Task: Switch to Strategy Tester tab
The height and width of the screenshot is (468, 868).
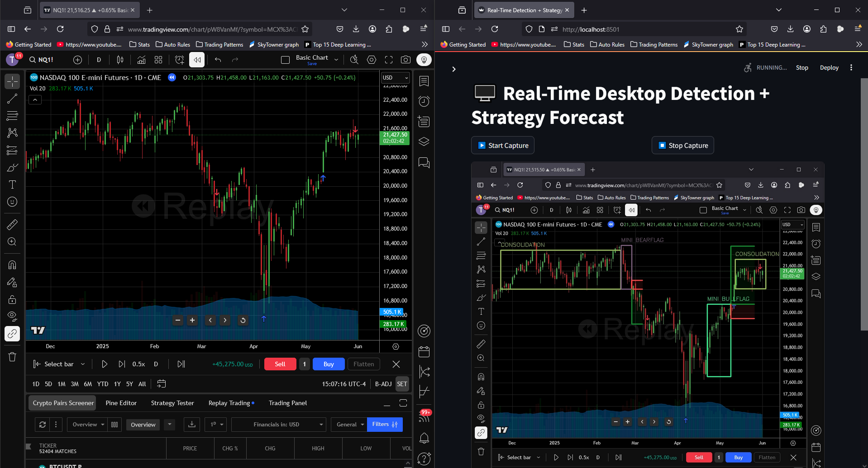Action: coord(172,403)
